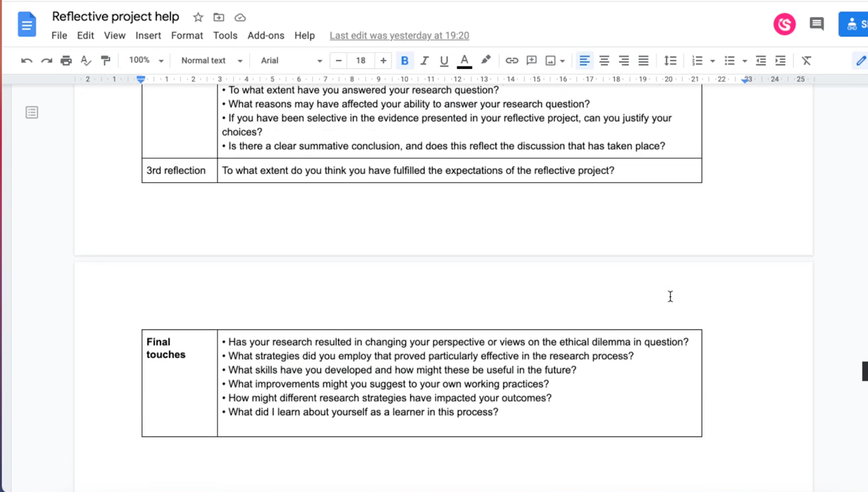The image size is (868, 492).
Task: Click the insert link icon
Action: [x=511, y=61]
